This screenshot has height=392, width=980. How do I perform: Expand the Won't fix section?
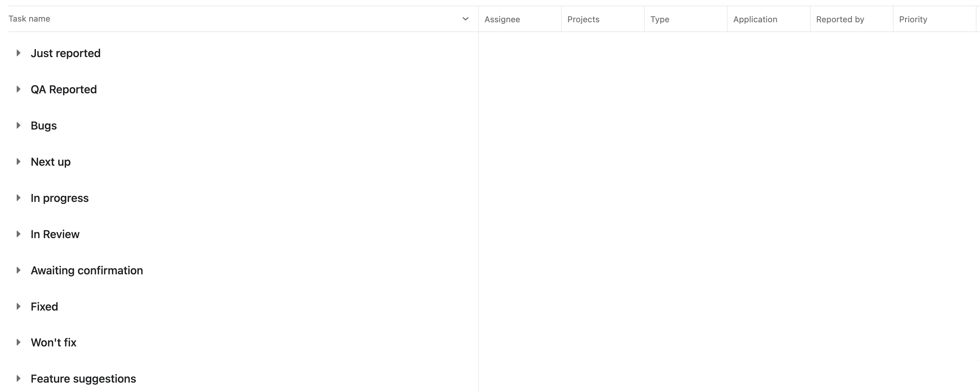click(x=18, y=343)
